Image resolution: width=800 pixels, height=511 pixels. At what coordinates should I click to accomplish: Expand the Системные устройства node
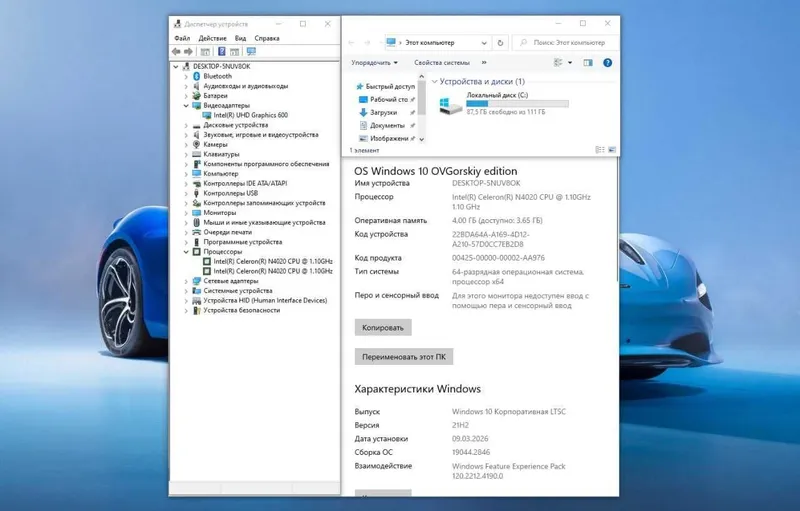pos(186,291)
